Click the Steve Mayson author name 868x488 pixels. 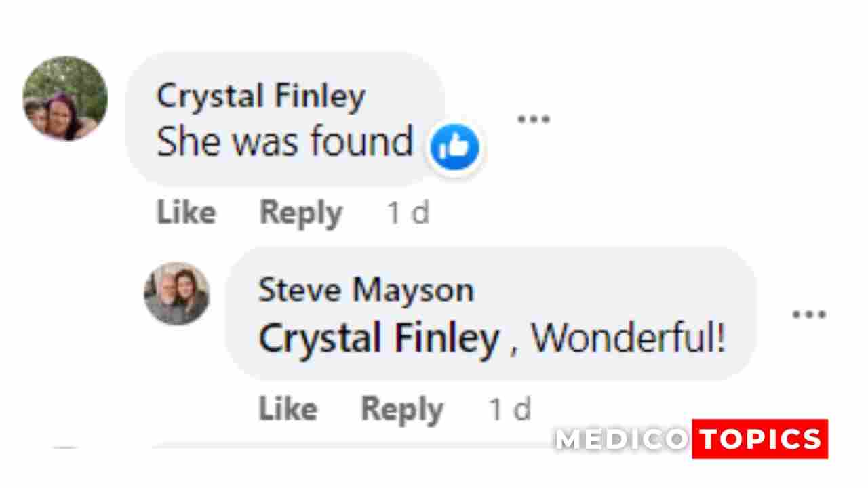366,290
